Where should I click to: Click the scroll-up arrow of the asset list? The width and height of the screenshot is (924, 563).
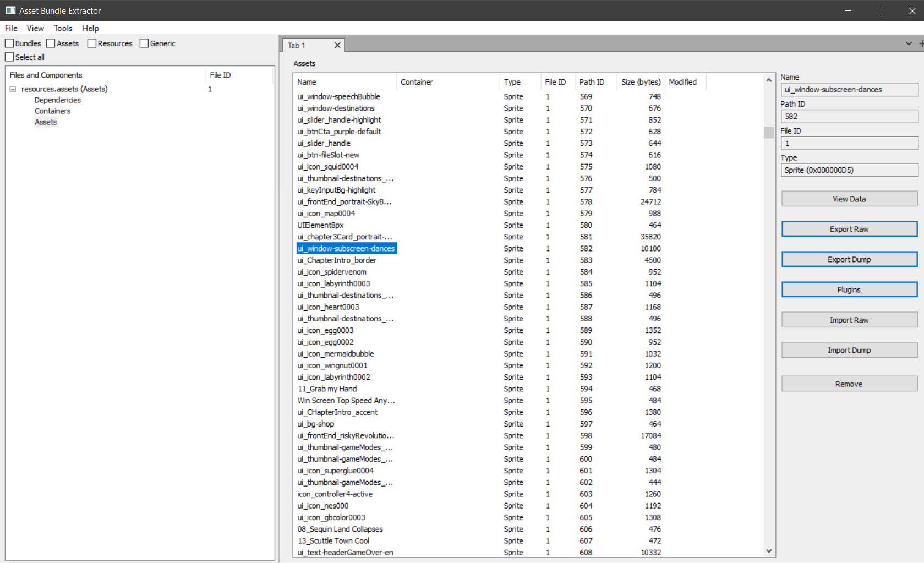pos(769,80)
